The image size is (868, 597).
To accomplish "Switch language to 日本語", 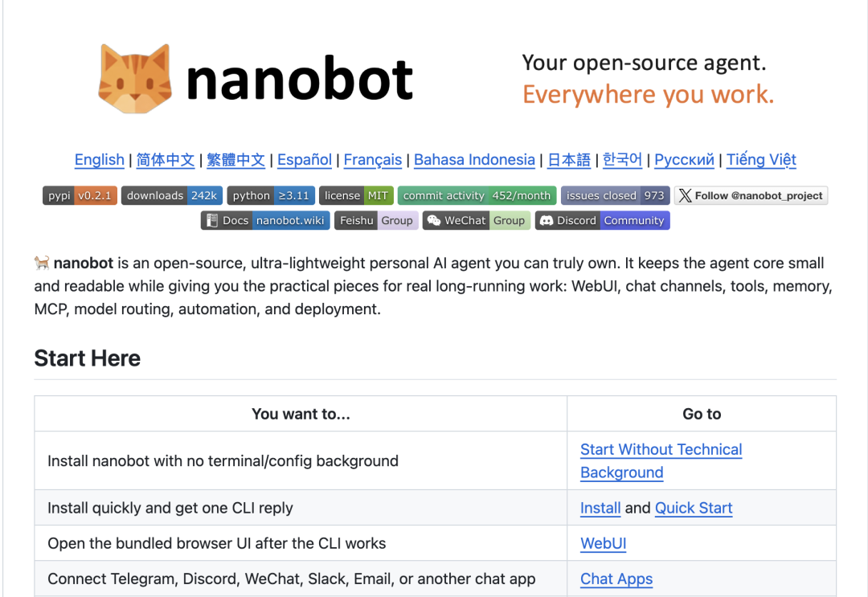I will coord(569,160).
